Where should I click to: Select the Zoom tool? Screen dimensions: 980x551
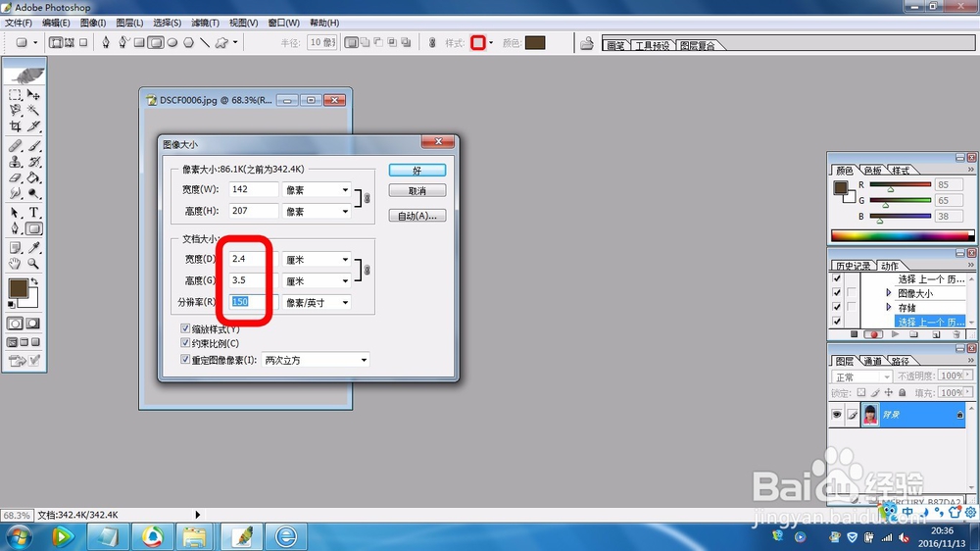[33, 264]
